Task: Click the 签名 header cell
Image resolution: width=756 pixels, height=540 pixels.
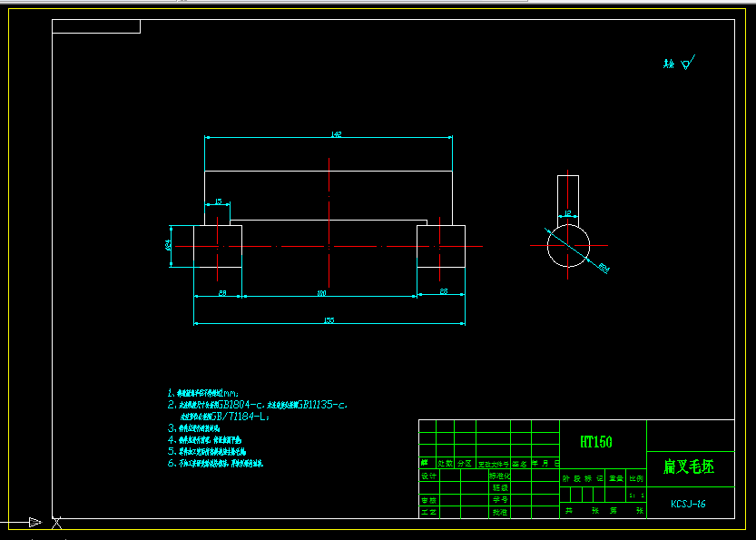Action: (520, 464)
